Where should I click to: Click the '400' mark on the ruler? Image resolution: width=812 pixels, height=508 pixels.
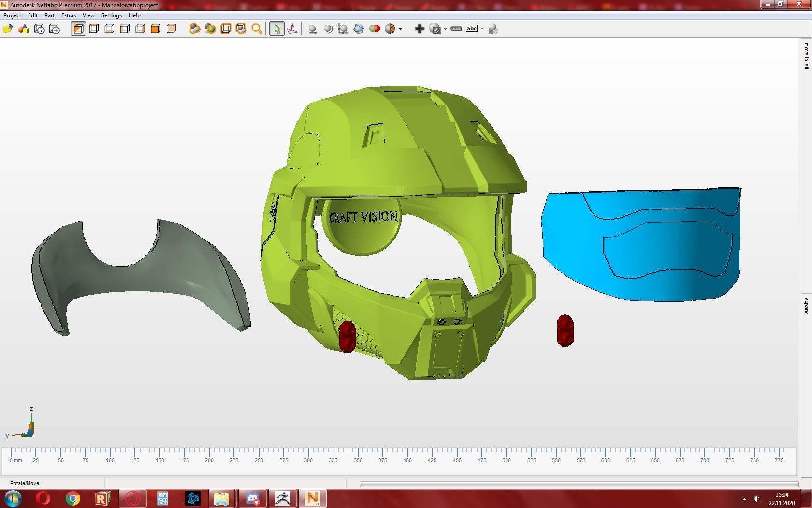[407, 460]
